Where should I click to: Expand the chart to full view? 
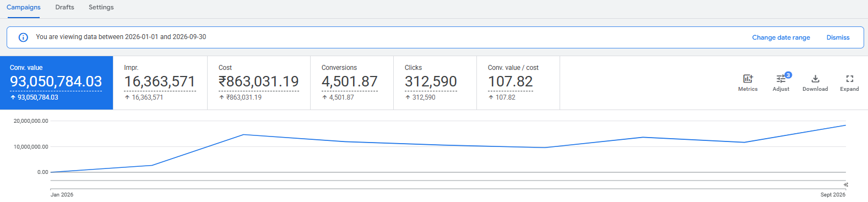click(x=849, y=83)
